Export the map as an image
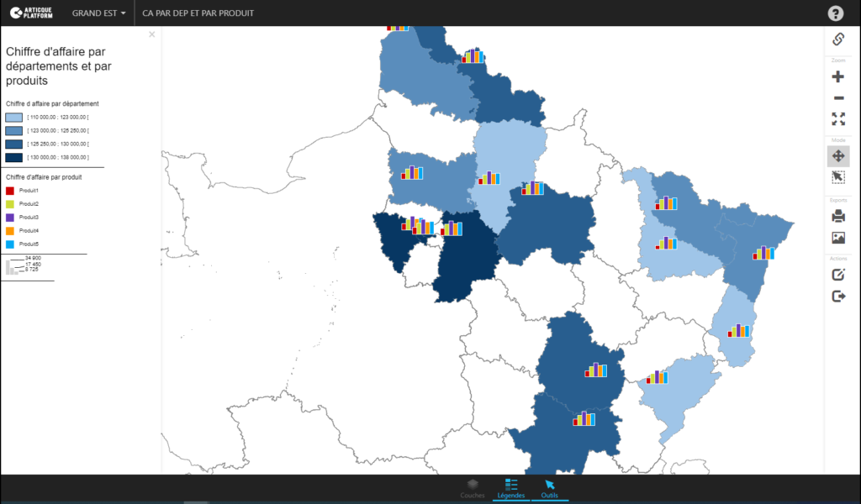Viewport: 861px width, 504px height. [837, 236]
